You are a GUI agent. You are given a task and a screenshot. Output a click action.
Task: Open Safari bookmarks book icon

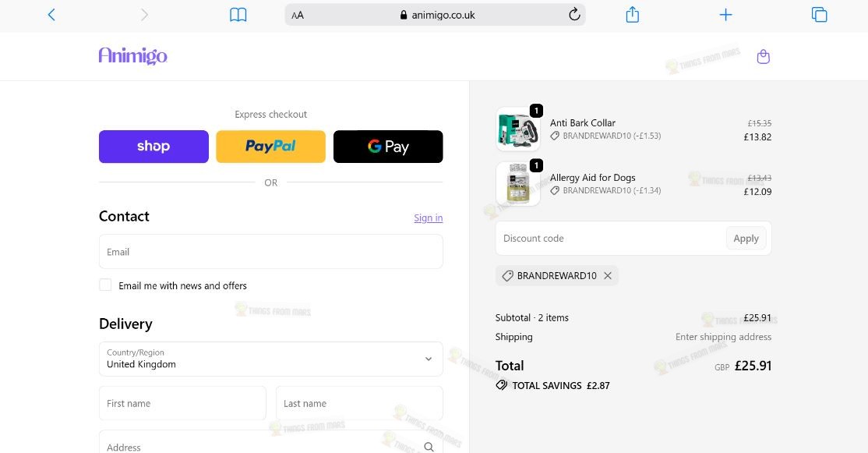pyautogui.click(x=238, y=15)
